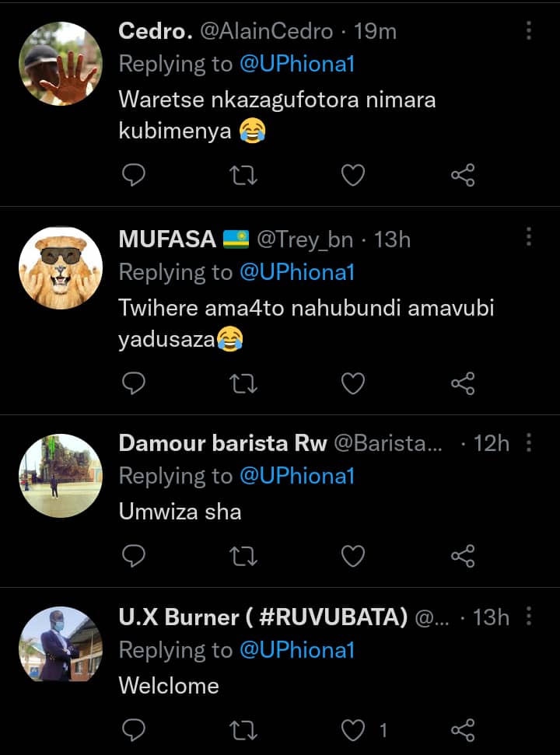
Task: Like the MUFASA tweet
Action: click(x=353, y=383)
